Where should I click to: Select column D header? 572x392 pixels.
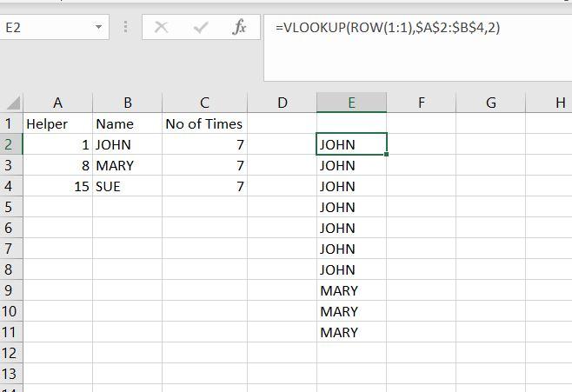tap(282, 103)
